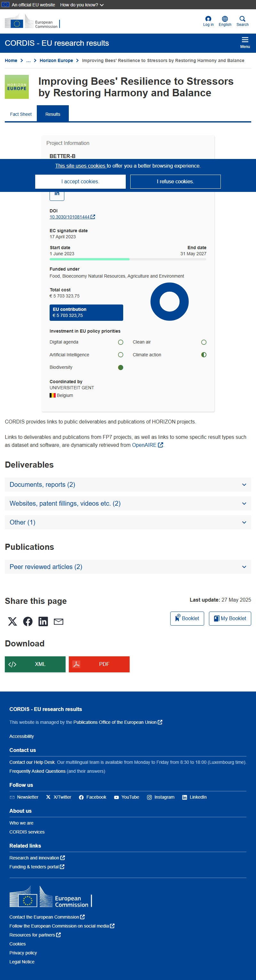Open the Search magnifier icon
This screenshot has height=980, width=256.
tap(242, 21)
